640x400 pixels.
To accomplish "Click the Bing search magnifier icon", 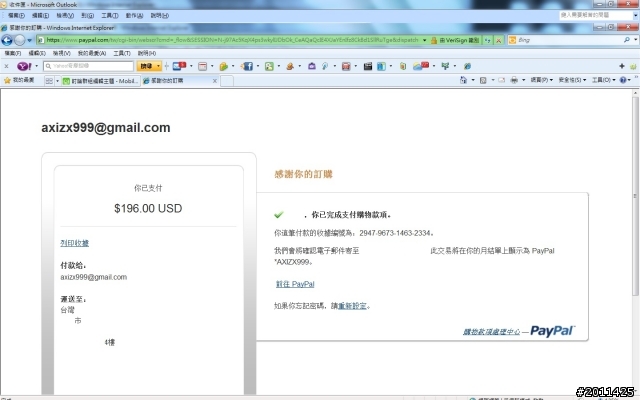I will coord(627,40).
